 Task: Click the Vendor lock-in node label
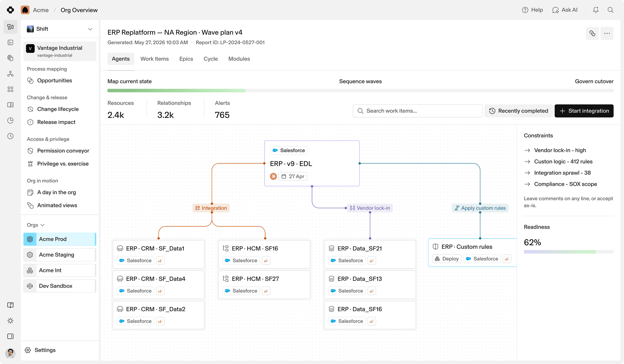click(370, 208)
